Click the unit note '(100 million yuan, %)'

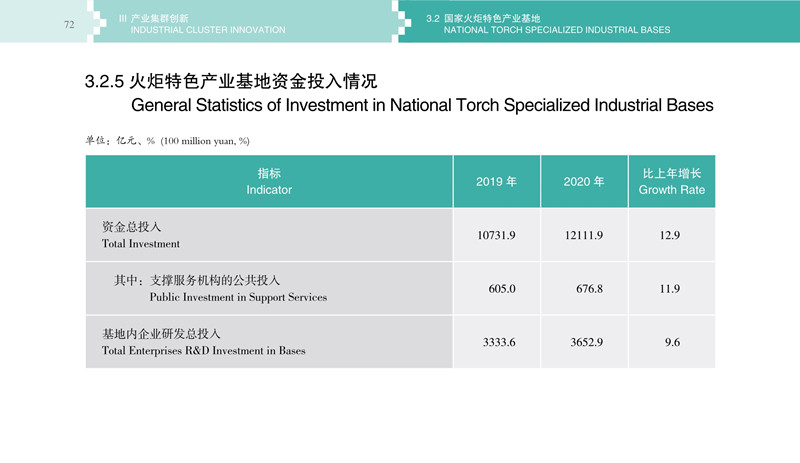coord(205,141)
